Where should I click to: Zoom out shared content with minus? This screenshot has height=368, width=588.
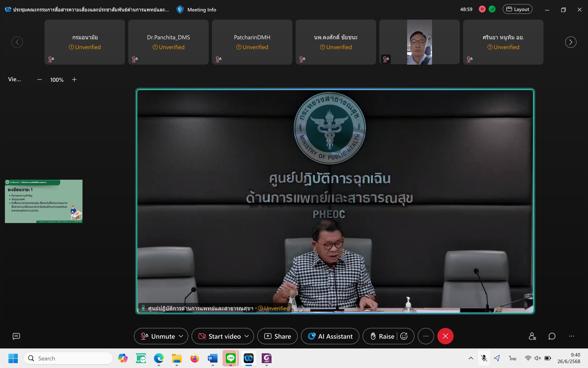tap(40, 80)
